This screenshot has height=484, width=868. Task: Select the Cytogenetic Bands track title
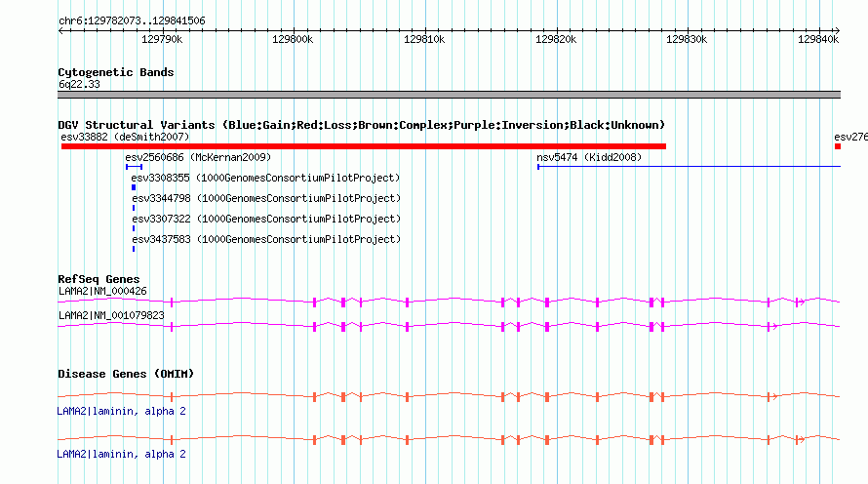point(116,72)
